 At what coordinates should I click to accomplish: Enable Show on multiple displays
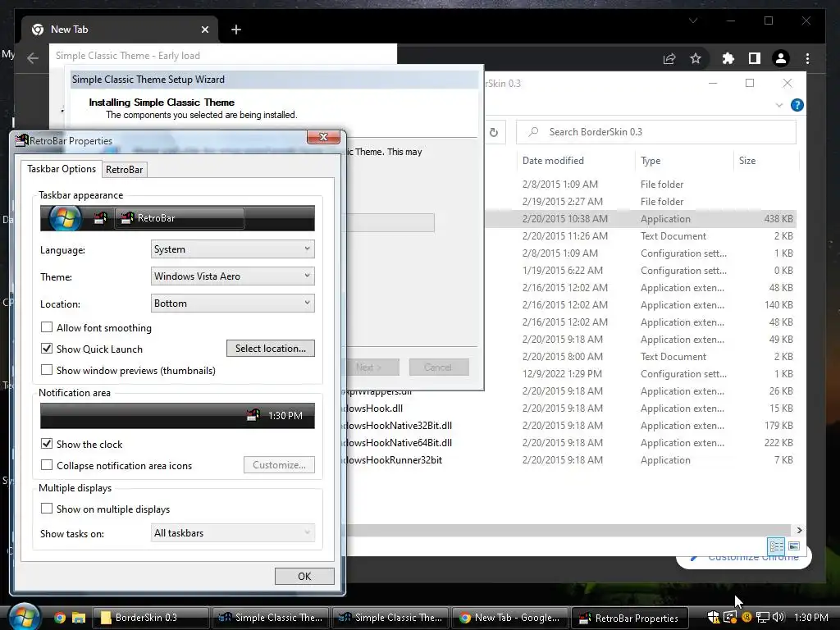click(x=47, y=509)
